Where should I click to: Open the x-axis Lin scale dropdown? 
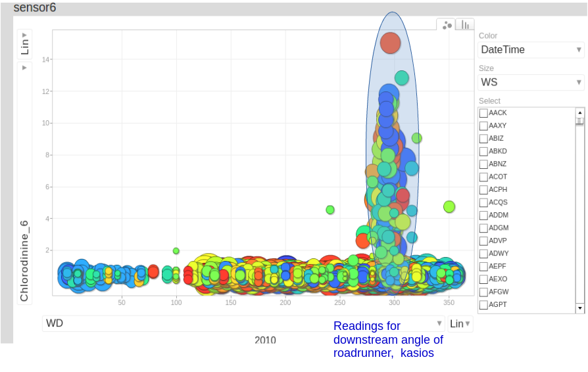pyautogui.click(x=460, y=323)
